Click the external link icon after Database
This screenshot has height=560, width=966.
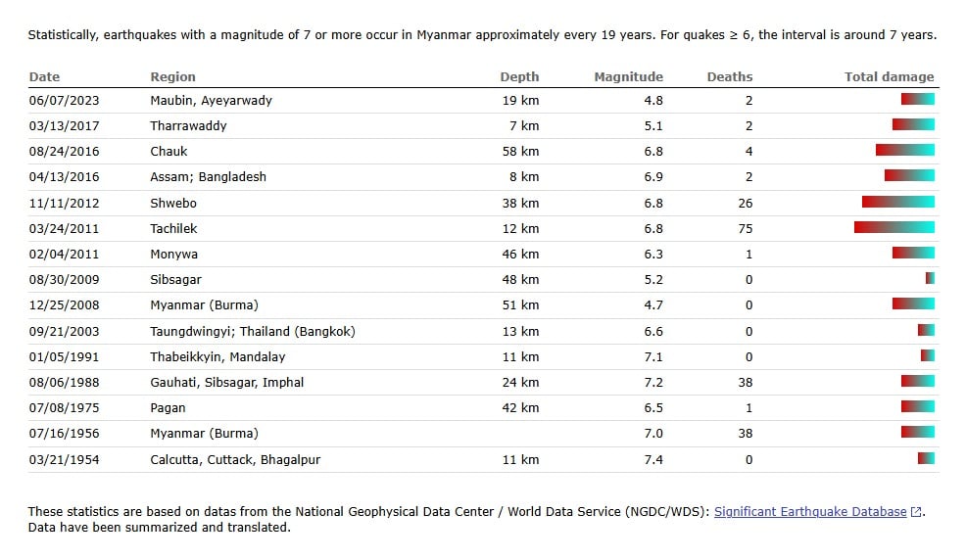[916, 512]
